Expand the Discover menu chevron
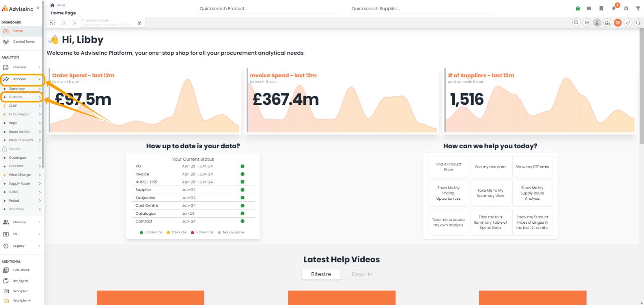644x305 pixels. tap(39, 67)
